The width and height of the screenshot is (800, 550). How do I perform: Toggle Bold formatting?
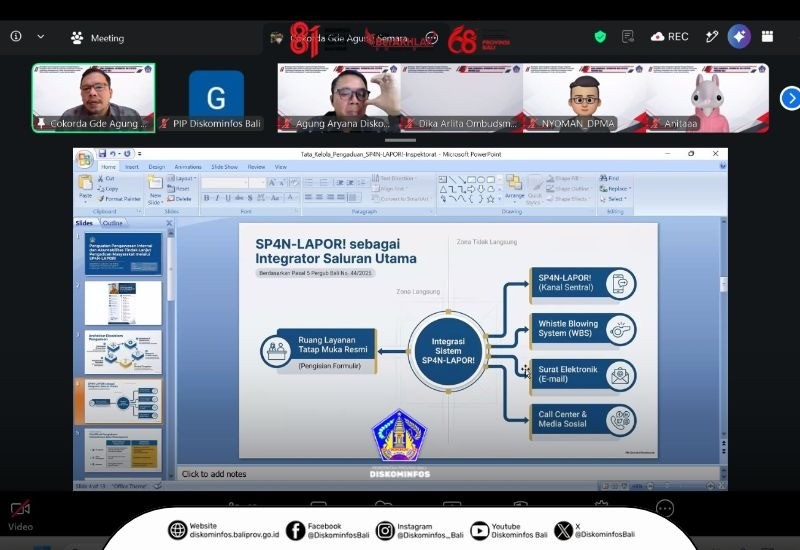[x=207, y=198]
